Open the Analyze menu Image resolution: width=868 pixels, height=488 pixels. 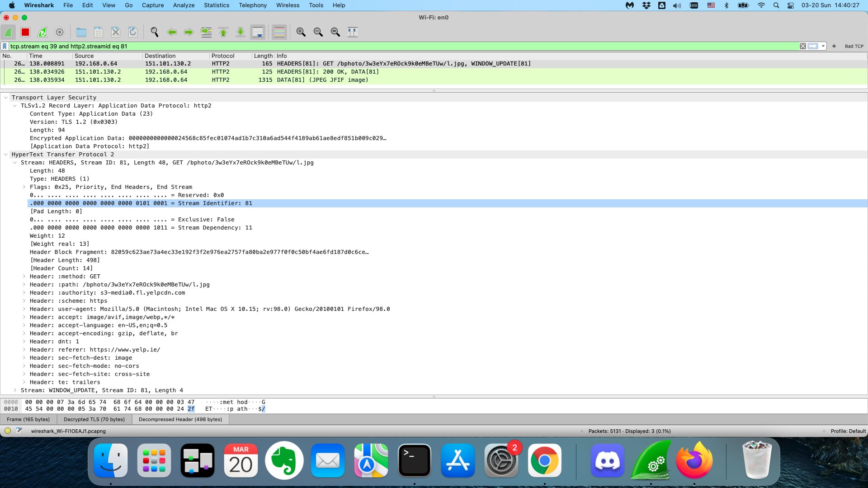pyautogui.click(x=184, y=5)
